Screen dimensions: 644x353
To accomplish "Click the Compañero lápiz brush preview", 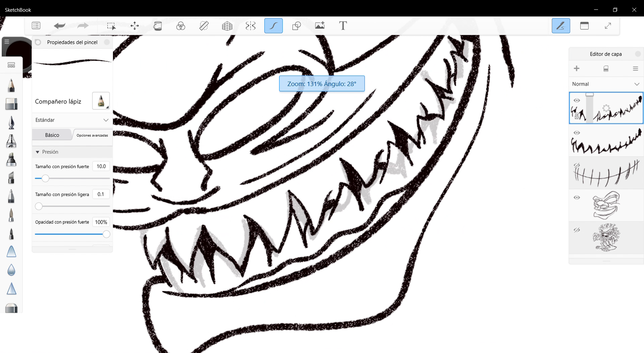I will 101,101.
